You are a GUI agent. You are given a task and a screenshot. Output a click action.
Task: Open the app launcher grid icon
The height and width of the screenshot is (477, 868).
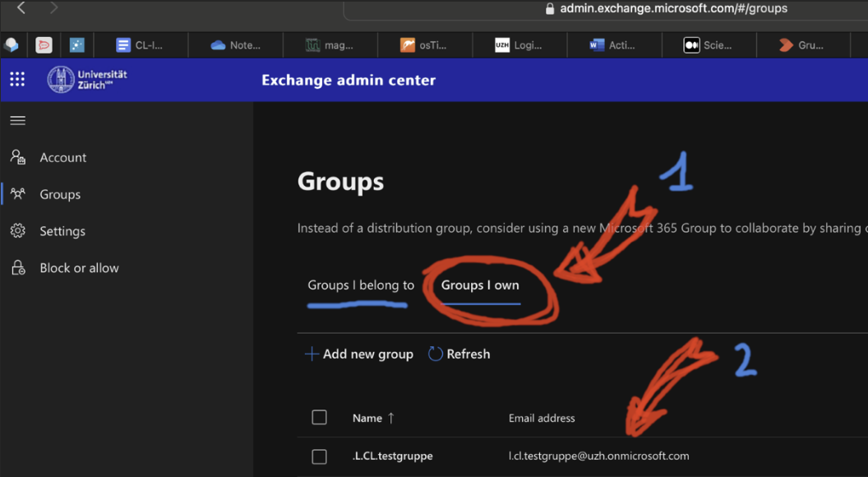17,79
